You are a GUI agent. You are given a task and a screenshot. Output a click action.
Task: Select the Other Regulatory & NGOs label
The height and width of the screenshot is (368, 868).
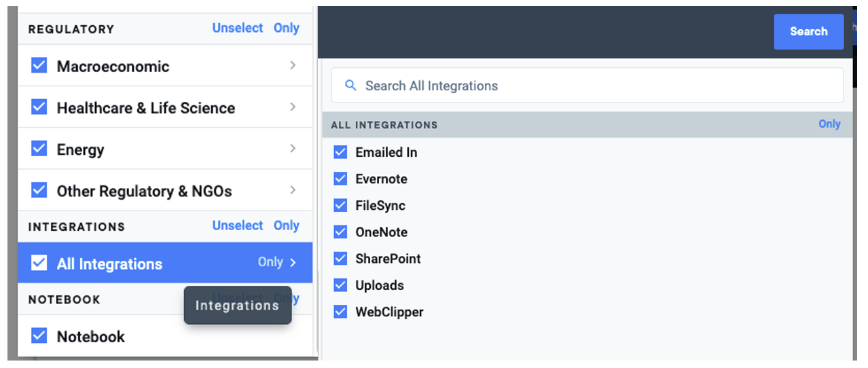(x=145, y=191)
